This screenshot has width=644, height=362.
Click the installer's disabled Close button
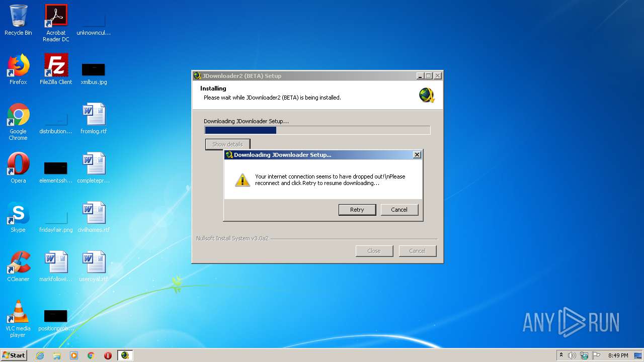point(374,251)
